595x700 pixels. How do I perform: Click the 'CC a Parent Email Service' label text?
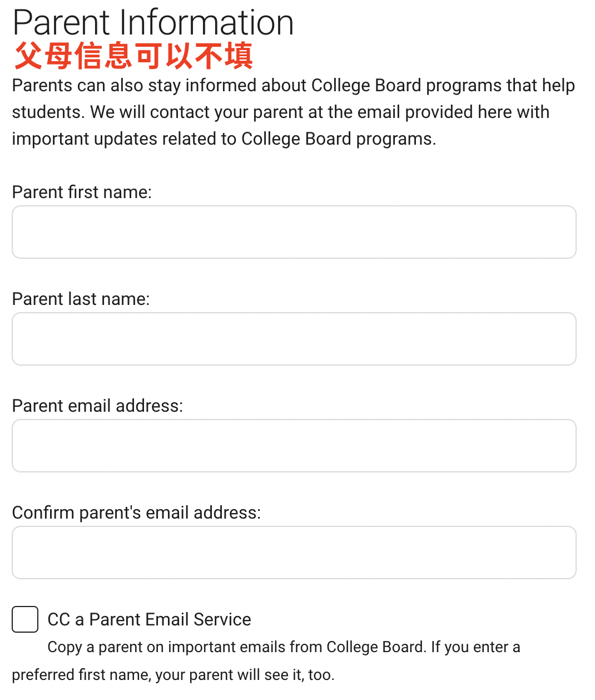(149, 619)
